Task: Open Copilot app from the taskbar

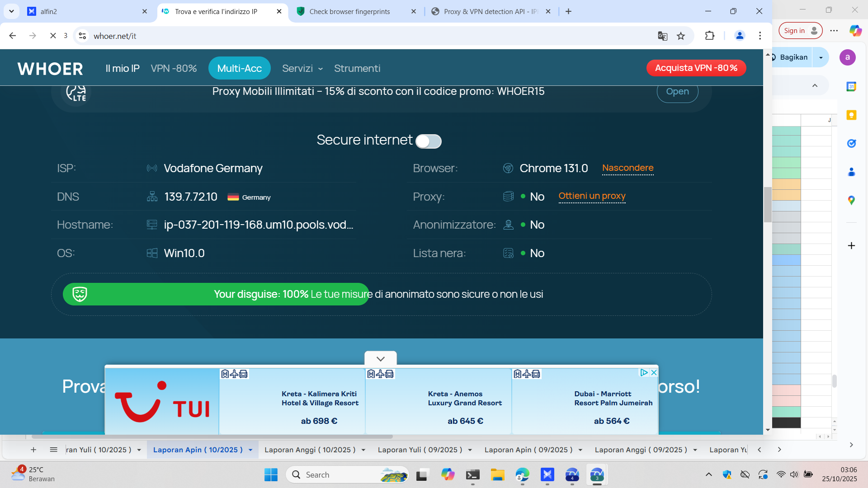Action: pyautogui.click(x=448, y=474)
